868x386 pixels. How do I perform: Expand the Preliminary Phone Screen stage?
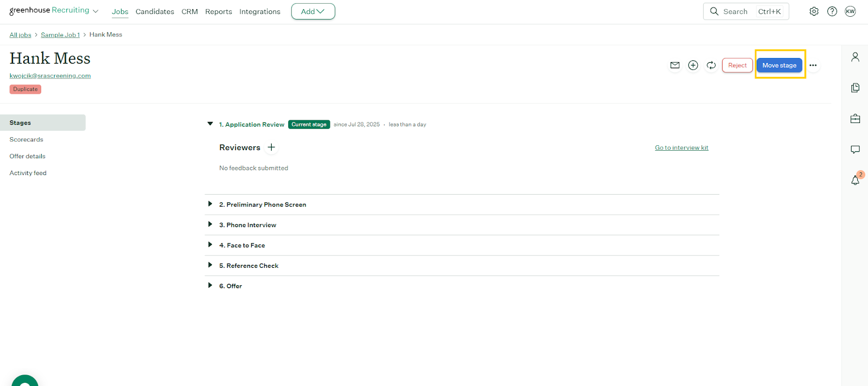tap(210, 204)
